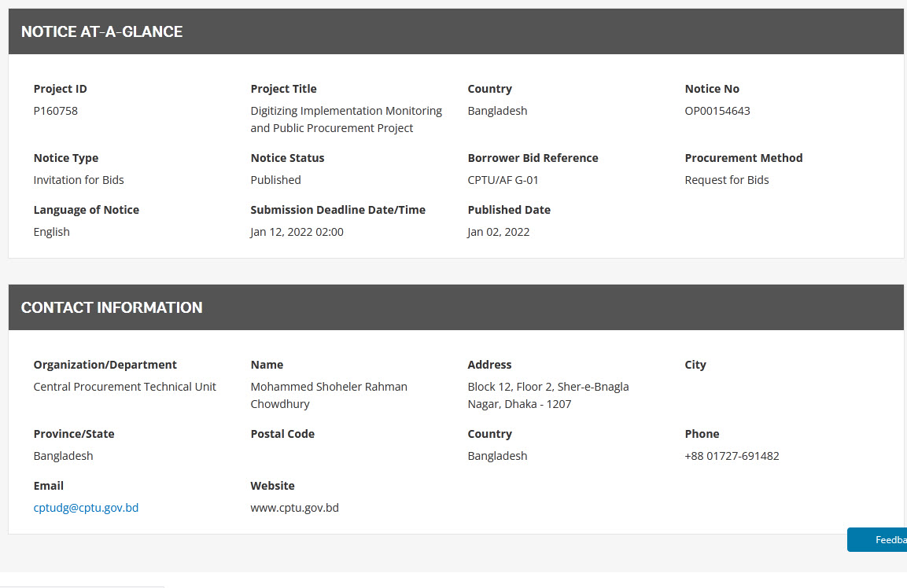Viewport: 907px width, 588px height.
Task: Click the Request for Bids procurement method
Action: coord(726,180)
